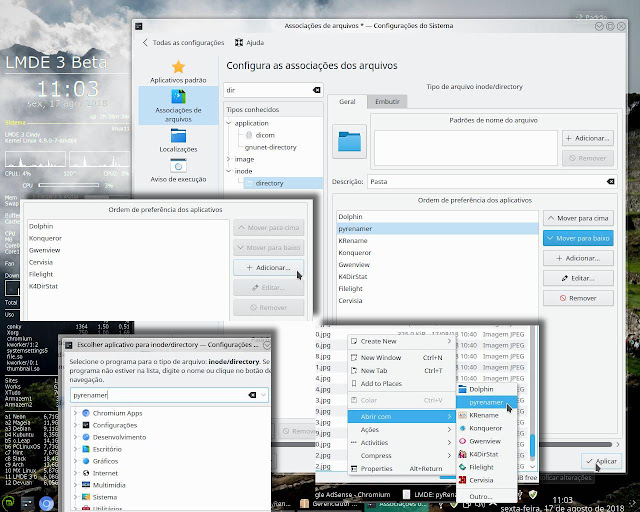Choose KRename icon in Abrir com submenu
Screen dimensions: 640x512
462,415
